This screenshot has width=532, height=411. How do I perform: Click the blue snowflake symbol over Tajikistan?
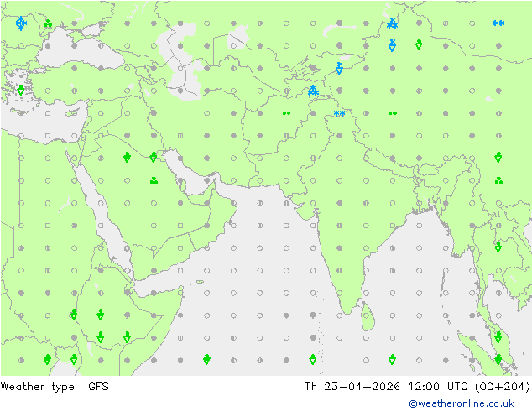(x=313, y=91)
